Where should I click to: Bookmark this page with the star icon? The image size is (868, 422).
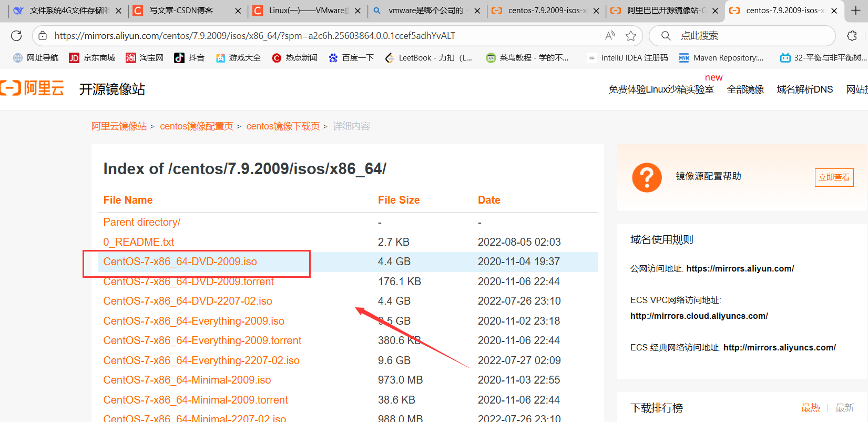(631, 36)
